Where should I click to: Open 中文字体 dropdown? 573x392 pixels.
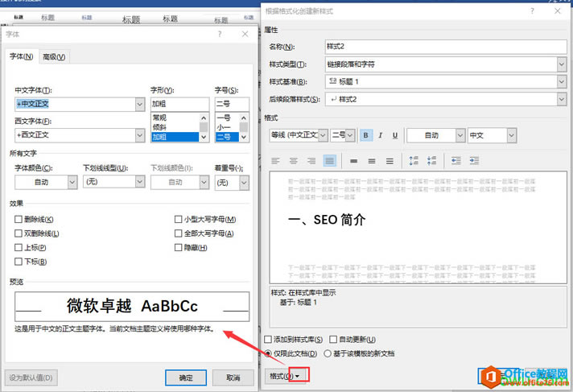pos(140,104)
